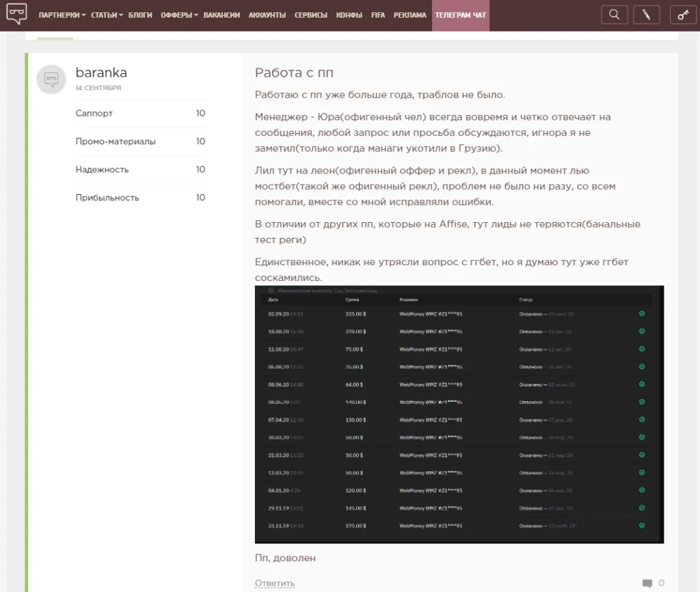Screen dimensions: 700x592
Task: Open the КОНФЫ menu item
Action: click(349, 15)
